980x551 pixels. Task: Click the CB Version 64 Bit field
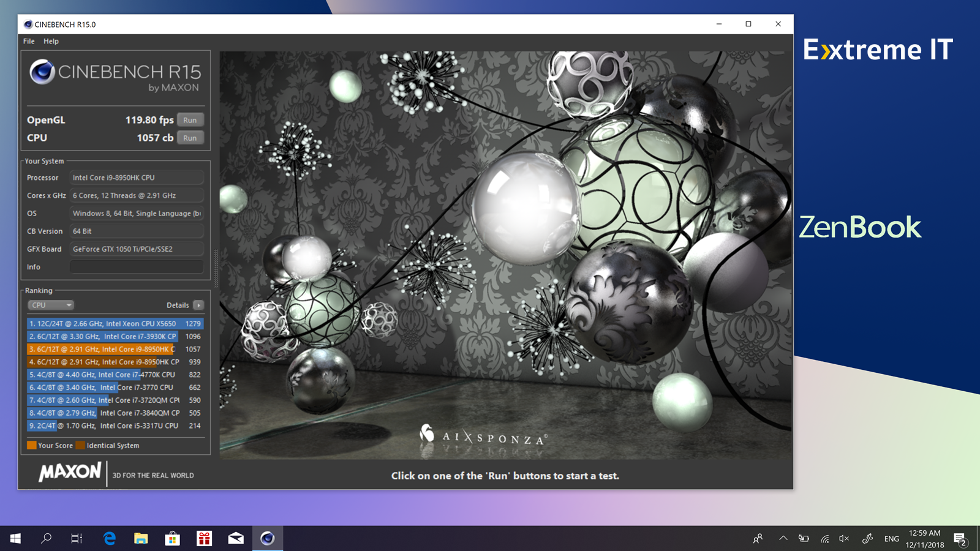(137, 231)
